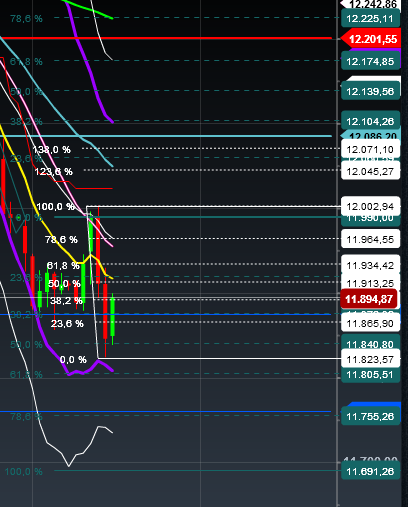The width and height of the screenshot is (408, 507).
Task: Click the white 23,6 % retracement label
Action: pyautogui.click(x=67, y=324)
